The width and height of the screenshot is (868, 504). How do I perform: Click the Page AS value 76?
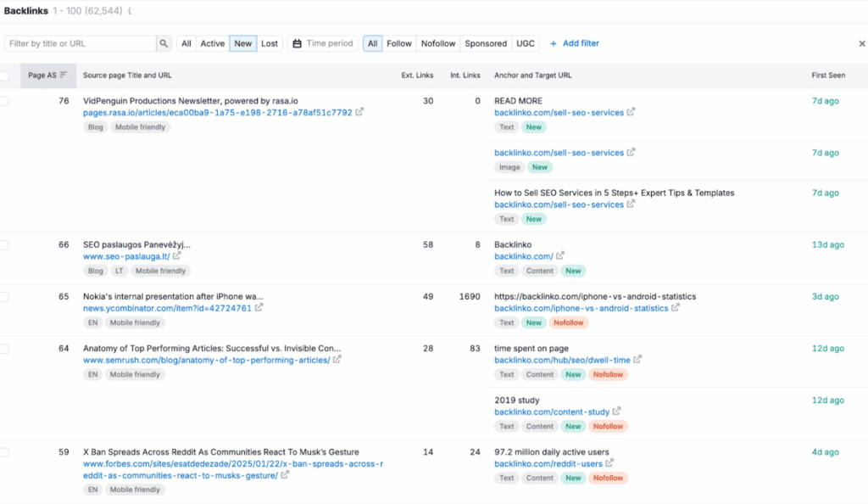tap(64, 101)
